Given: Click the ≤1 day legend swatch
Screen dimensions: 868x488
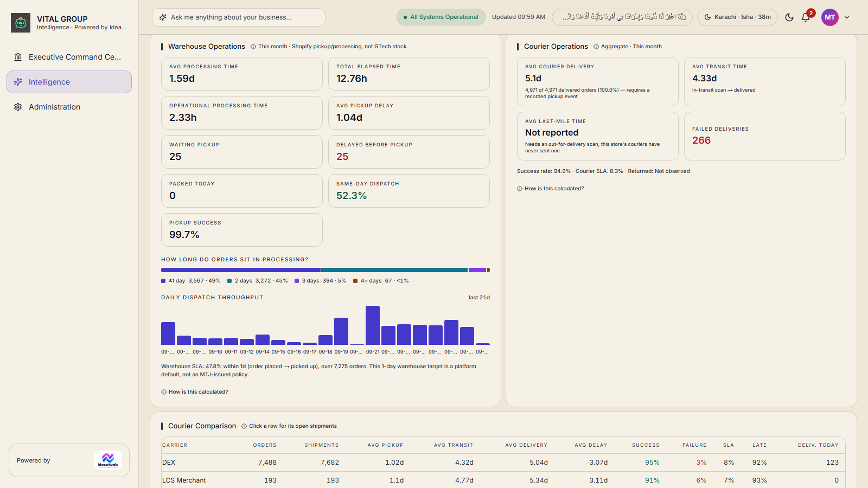Looking at the screenshot, I should click(163, 281).
